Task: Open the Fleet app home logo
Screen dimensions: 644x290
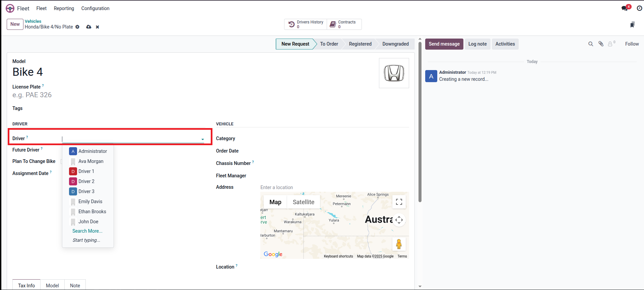Action: click(x=10, y=8)
